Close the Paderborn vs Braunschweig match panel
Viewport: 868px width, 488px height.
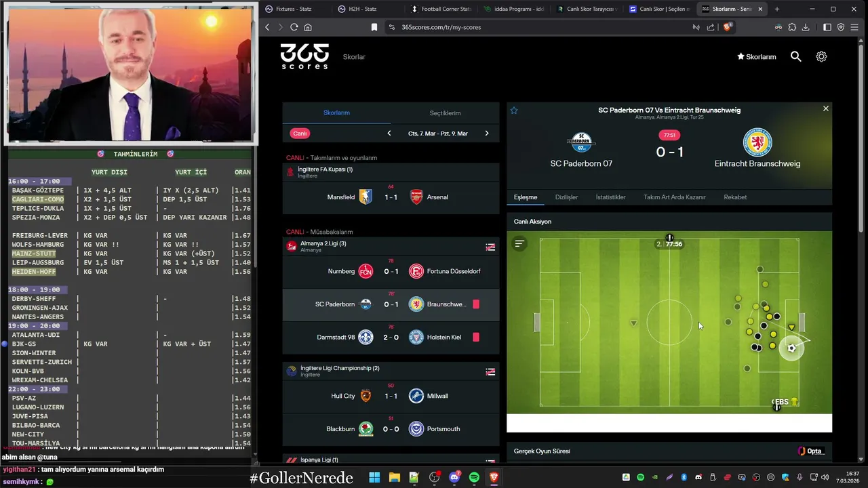825,108
